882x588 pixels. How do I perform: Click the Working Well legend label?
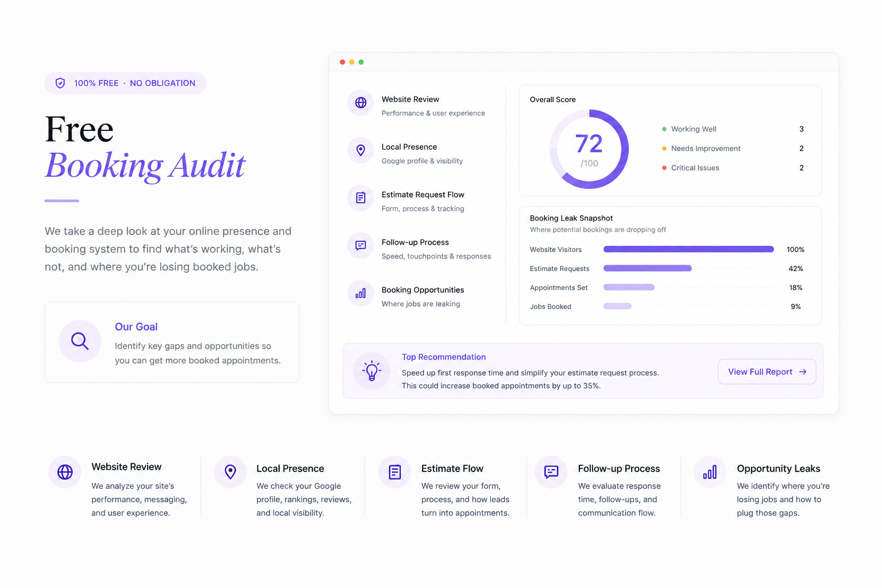click(x=694, y=129)
